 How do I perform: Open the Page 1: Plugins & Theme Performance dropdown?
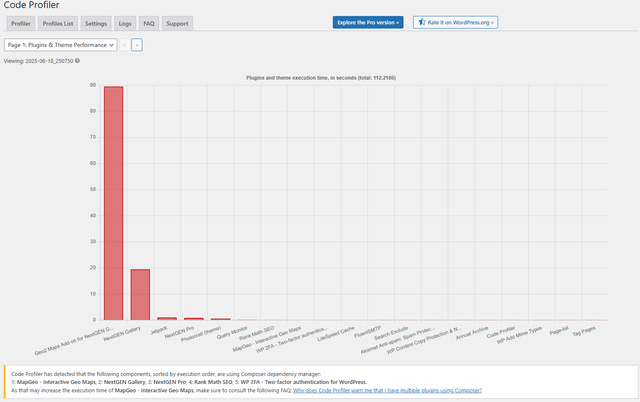pos(60,45)
